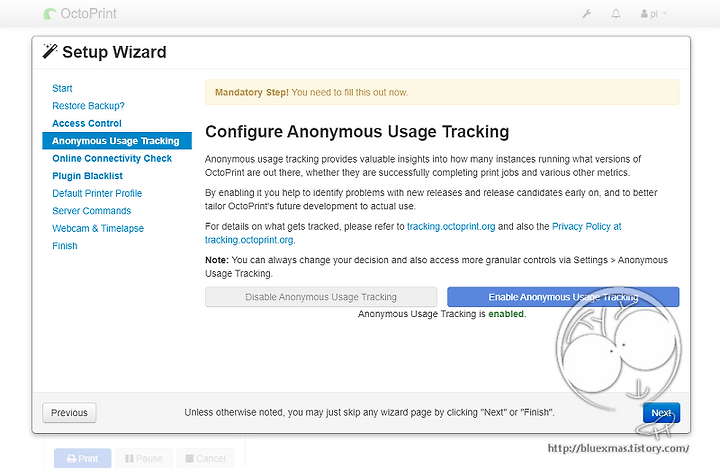The width and height of the screenshot is (720, 468).
Task: Go to the Start wizard step
Action: [62, 88]
